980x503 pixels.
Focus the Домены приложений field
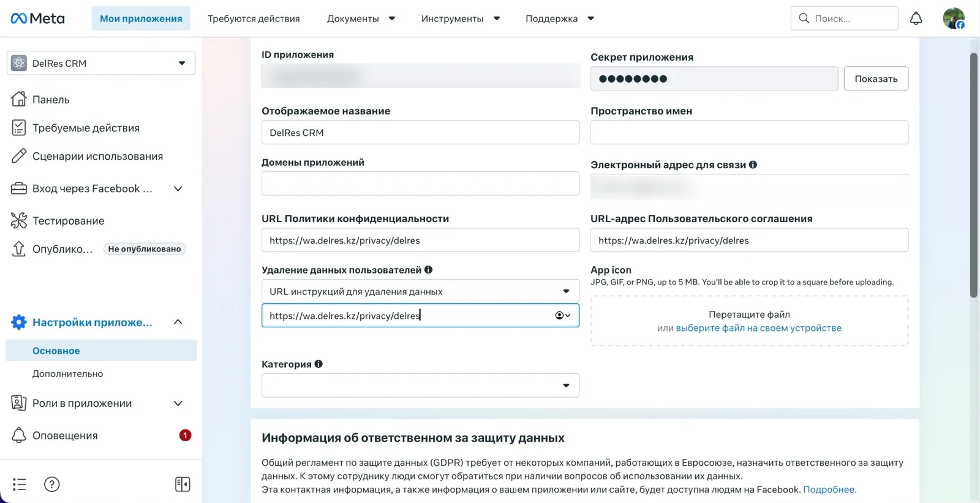[x=420, y=184]
